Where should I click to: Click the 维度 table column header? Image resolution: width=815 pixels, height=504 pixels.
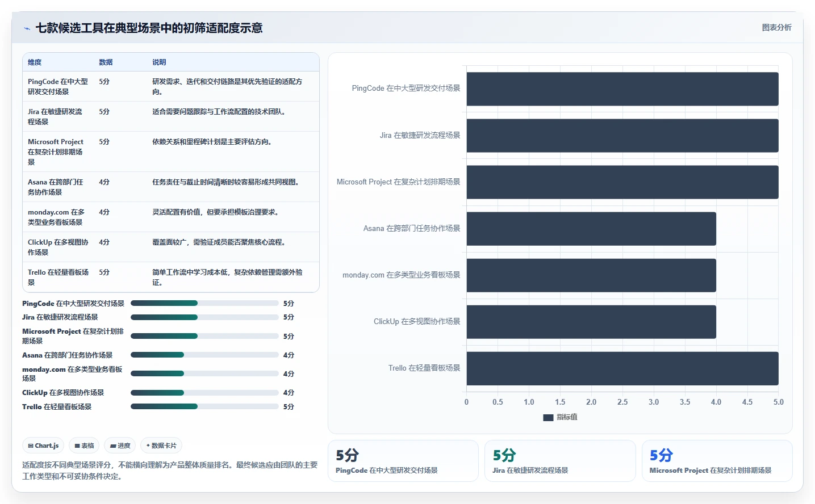pos(35,62)
